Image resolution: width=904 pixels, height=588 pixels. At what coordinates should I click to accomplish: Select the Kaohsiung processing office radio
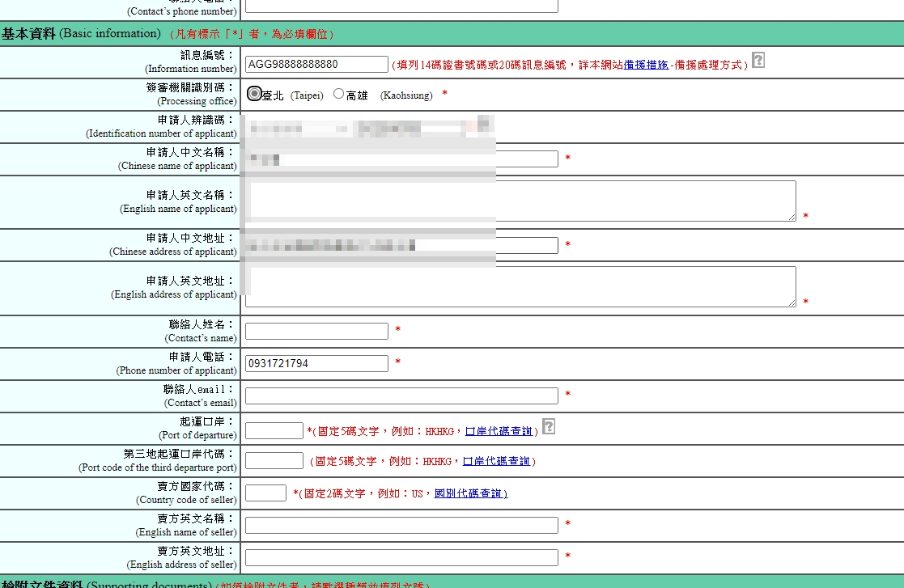point(338,93)
